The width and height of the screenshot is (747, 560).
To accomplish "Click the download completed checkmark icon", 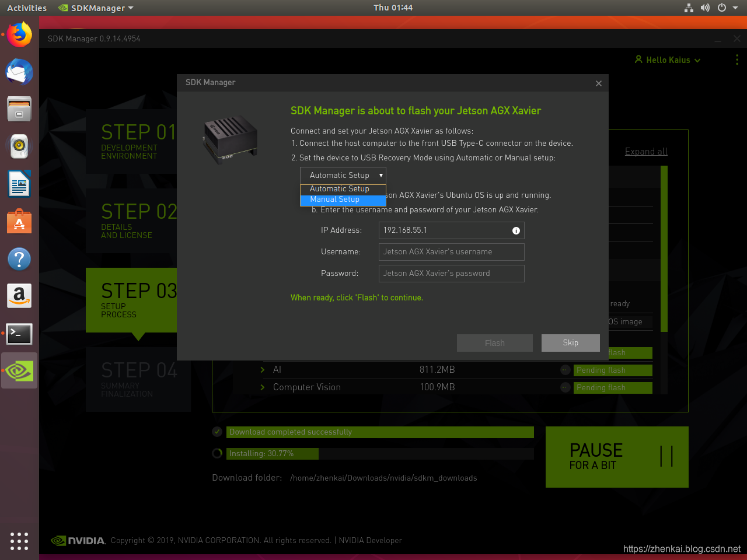I will [217, 432].
